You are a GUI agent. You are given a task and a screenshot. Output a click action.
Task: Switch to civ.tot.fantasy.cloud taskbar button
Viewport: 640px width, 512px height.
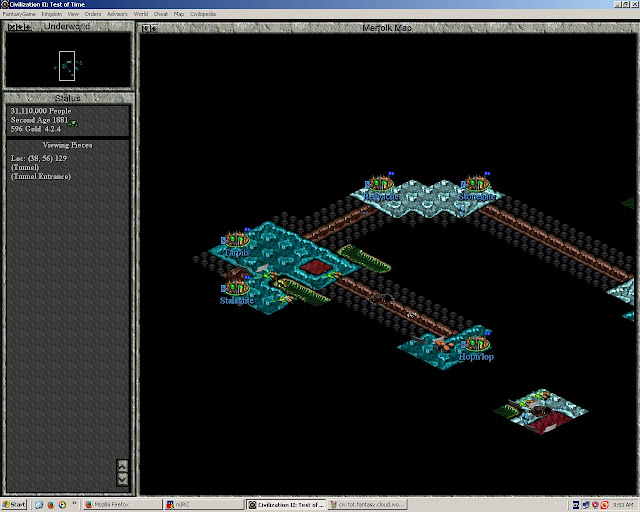367,505
